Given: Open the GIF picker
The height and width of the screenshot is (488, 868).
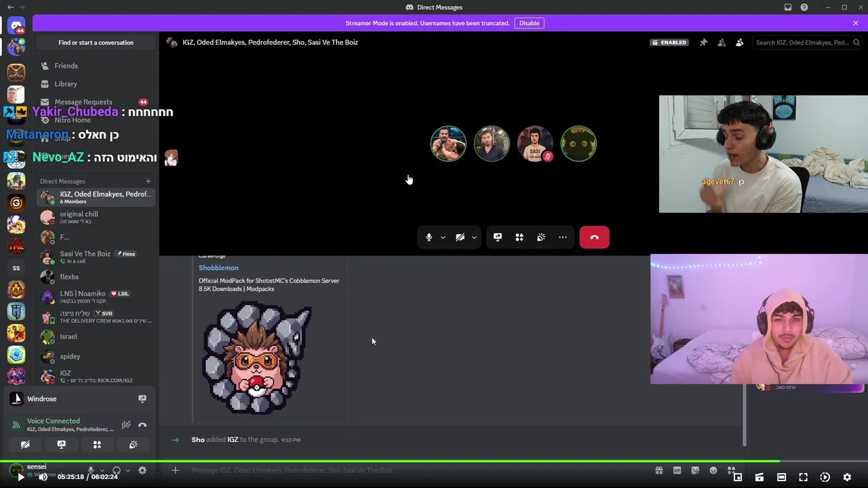Looking at the screenshot, I should (x=677, y=470).
